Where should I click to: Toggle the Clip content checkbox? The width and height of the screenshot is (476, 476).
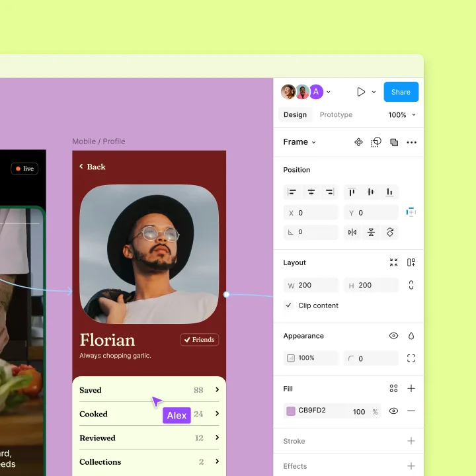289,305
